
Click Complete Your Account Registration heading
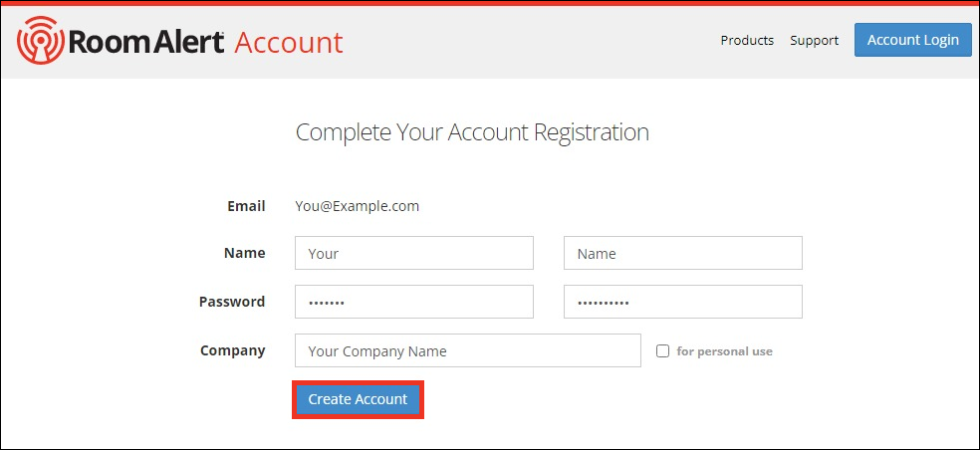tap(472, 132)
